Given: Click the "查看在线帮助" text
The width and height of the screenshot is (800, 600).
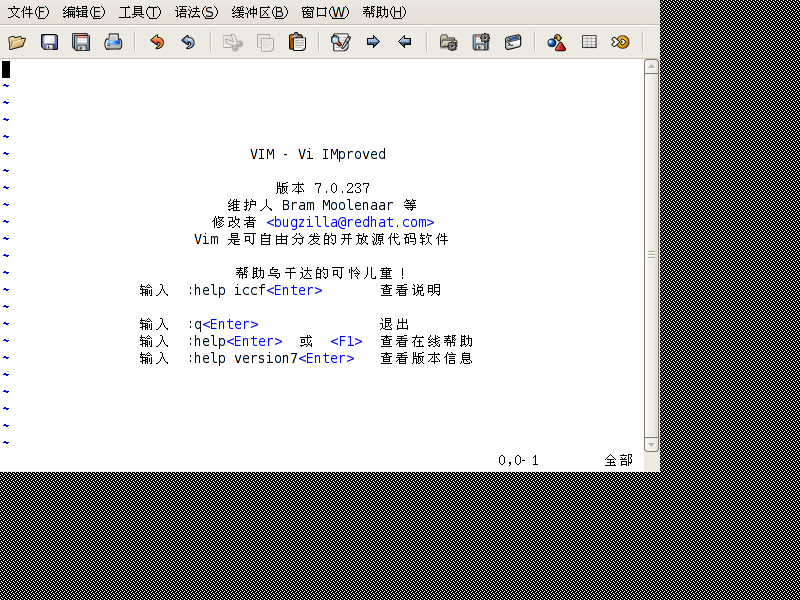Looking at the screenshot, I should click(x=426, y=341).
